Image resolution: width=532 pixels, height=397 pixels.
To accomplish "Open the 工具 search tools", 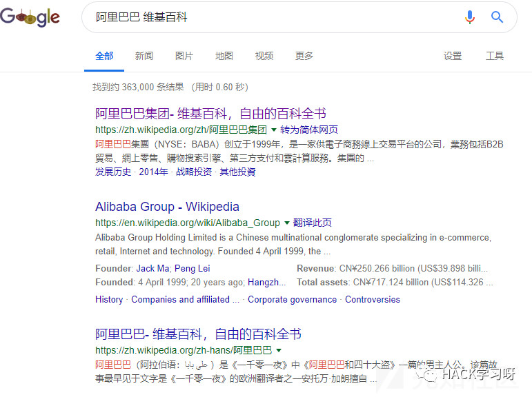I will (495, 56).
